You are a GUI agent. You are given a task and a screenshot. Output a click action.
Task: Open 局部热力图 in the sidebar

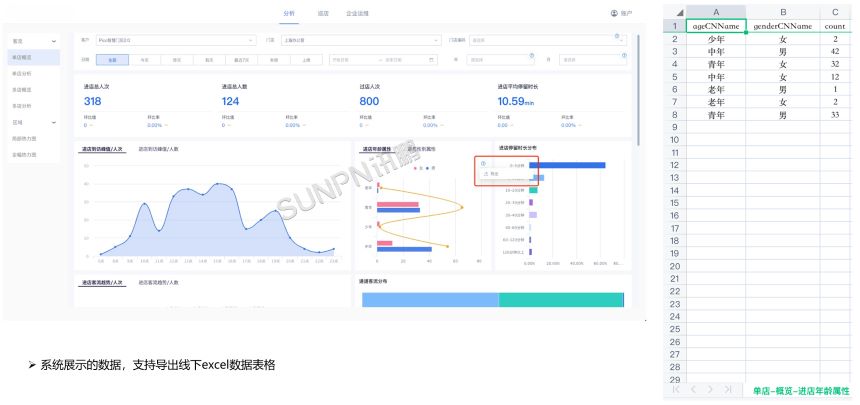coord(24,139)
